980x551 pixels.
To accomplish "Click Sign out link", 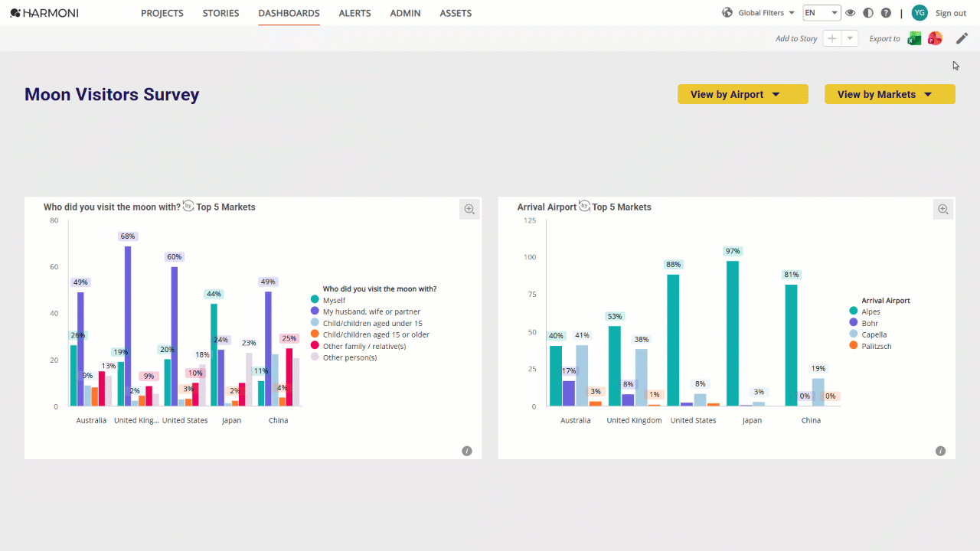I will coord(951,13).
